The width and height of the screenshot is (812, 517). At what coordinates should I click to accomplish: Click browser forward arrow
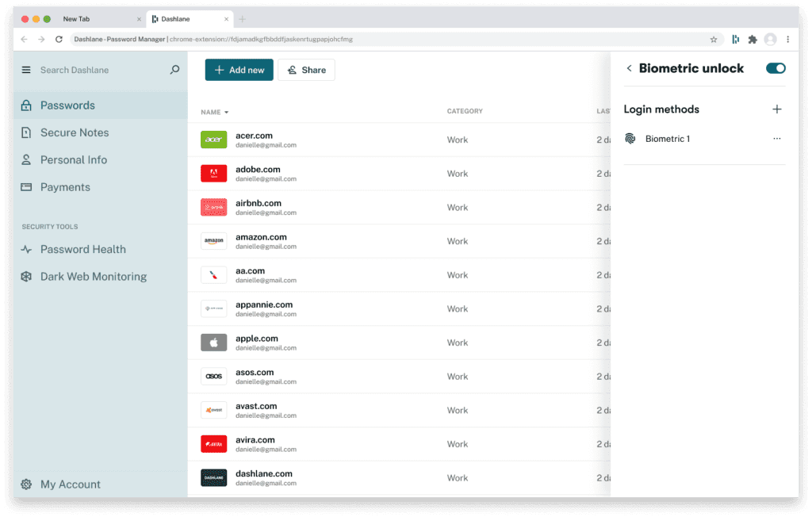[41, 40]
